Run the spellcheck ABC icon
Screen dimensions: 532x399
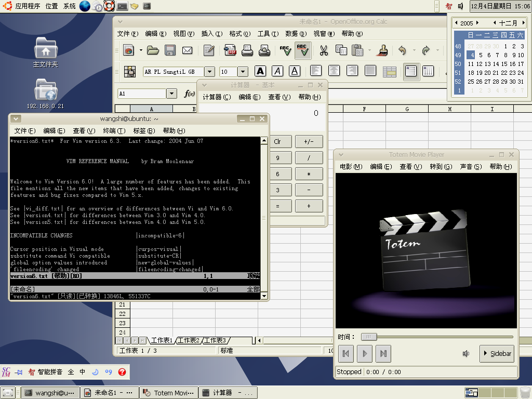[285, 50]
